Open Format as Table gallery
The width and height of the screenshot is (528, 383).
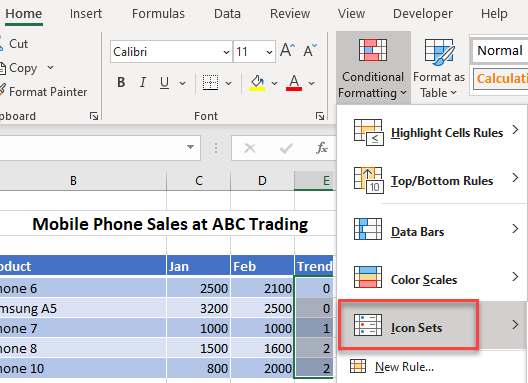[x=439, y=68]
